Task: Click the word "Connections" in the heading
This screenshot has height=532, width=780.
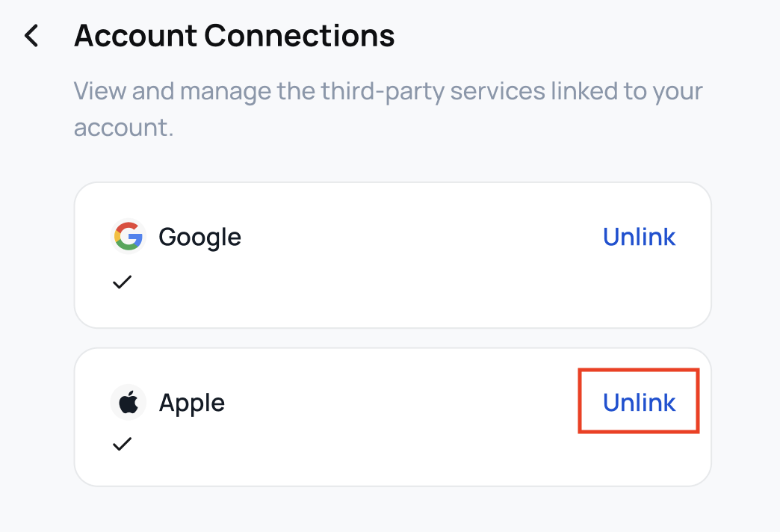Action: [299, 36]
